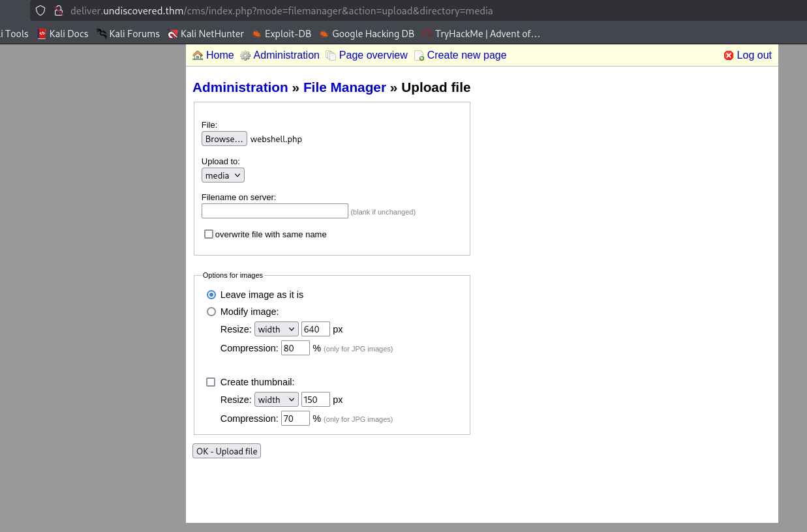Click the Page overview pages icon
This screenshot has height=532, width=807.
tap(331, 55)
